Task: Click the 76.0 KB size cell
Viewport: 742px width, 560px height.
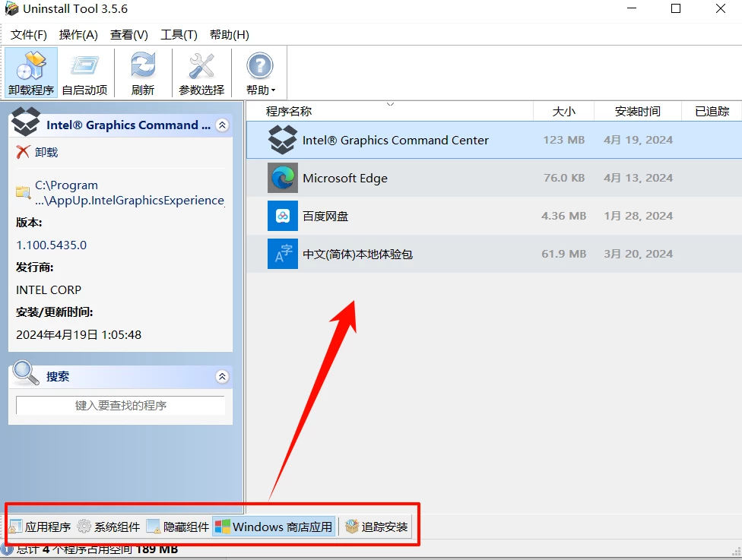Action: tap(564, 178)
